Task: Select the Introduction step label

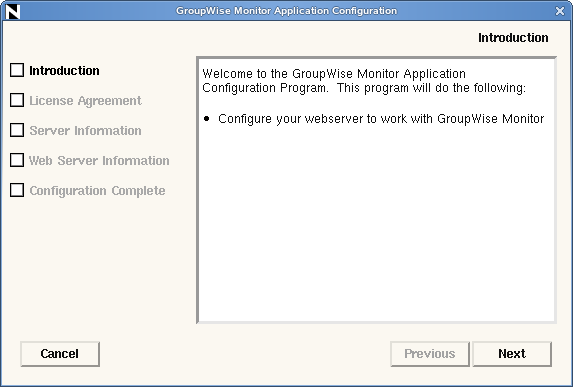Action: coord(64,71)
